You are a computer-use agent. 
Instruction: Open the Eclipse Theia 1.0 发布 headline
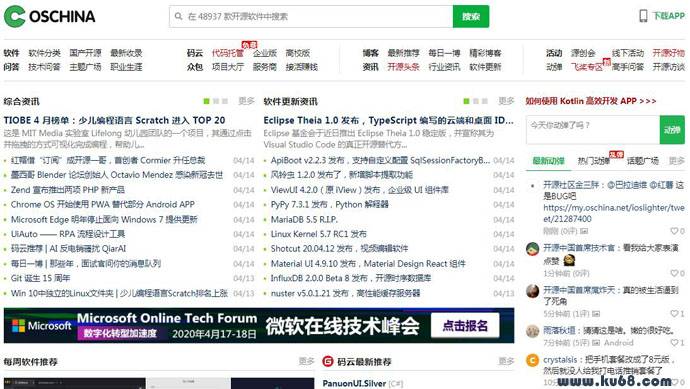[x=389, y=120]
